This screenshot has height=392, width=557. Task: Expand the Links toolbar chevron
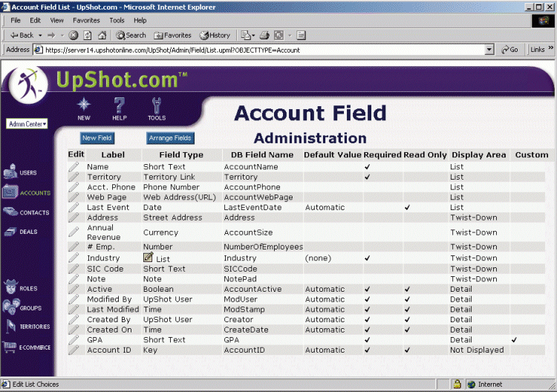click(x=550, y=48)
